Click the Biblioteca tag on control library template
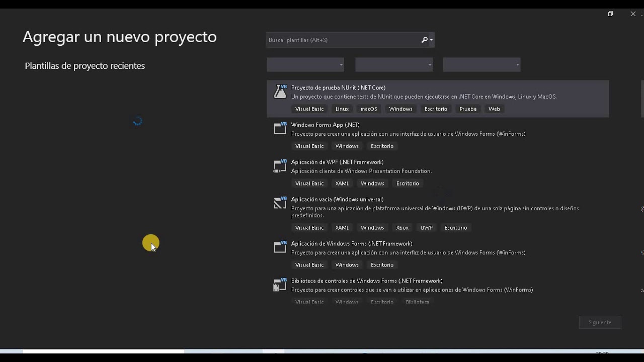This screenshot has width=644, height=362. pyautogui.click(x=418, y=302)
